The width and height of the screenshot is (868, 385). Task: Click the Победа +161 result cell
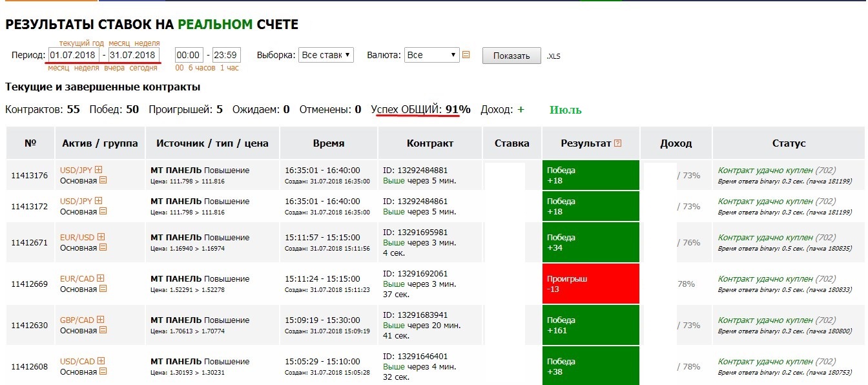591,325
